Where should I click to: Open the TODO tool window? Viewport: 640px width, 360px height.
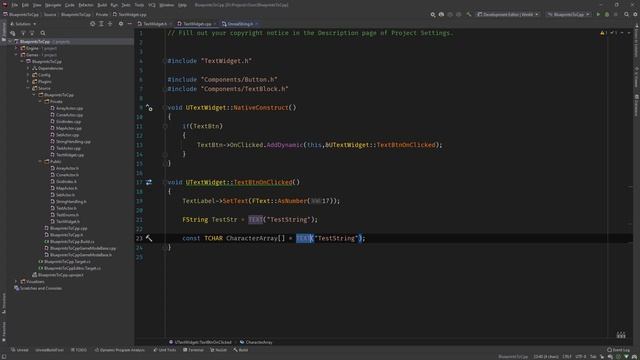(79, 350)
